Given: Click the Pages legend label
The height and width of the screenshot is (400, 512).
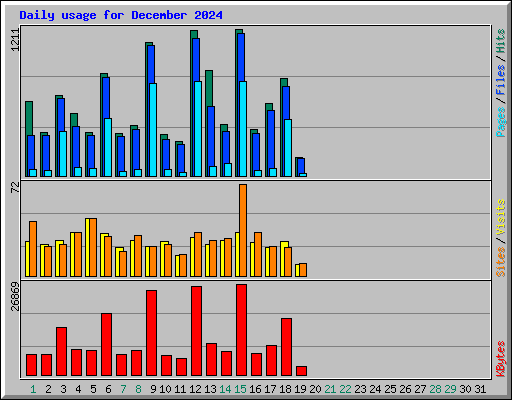Looking at the screenshot, I should pos(500,122).
